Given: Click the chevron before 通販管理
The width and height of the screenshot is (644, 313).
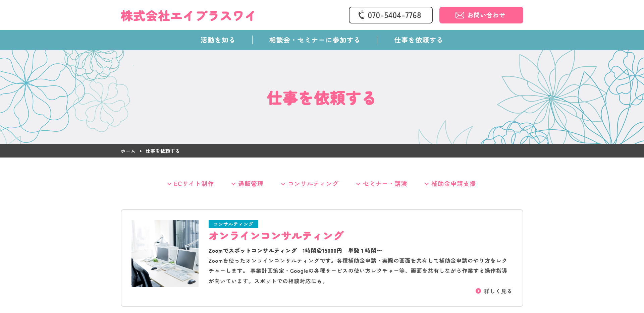Looking at the screenshot, I should pos(233,184).
